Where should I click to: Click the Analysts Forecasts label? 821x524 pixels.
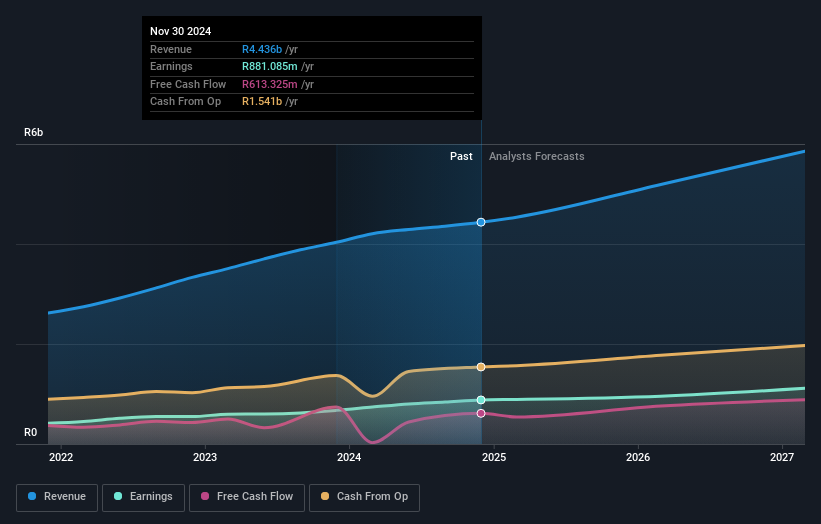pos(537,156)
